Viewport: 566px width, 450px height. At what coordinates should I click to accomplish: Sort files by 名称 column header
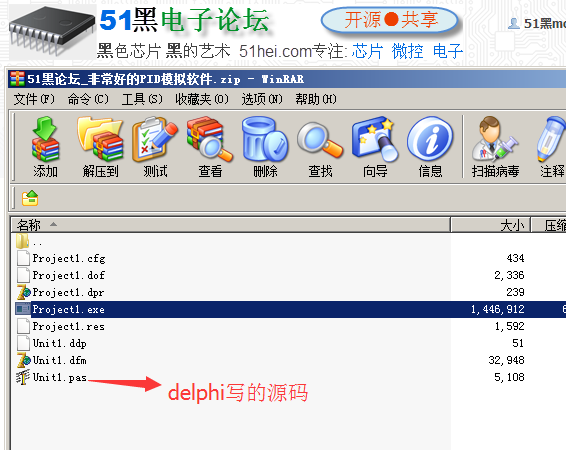(x=231, y=225)
